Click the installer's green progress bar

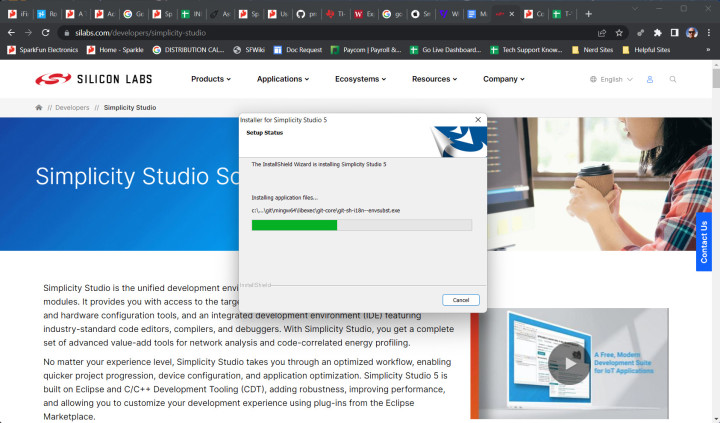click(x=294, y=225)
